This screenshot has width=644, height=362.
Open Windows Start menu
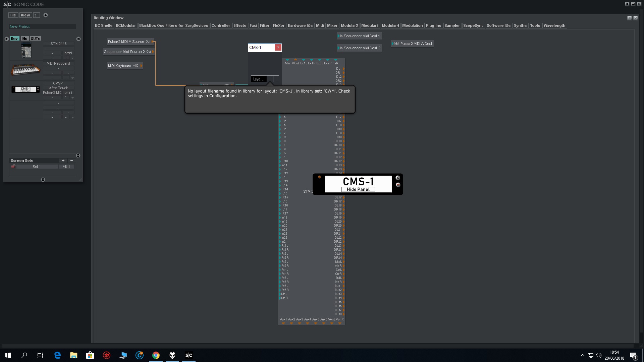coord(8,355)
